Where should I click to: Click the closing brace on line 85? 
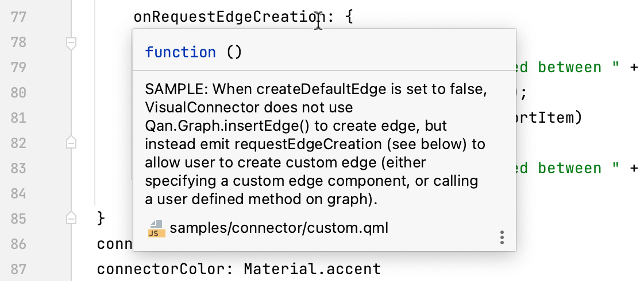(x=102, y=218)
